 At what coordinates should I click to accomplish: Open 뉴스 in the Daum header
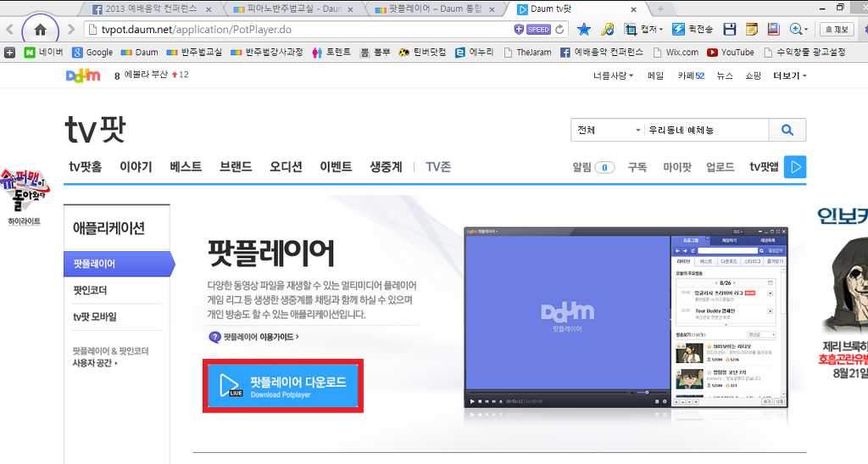pyautogui.click(x=725, y=75)
